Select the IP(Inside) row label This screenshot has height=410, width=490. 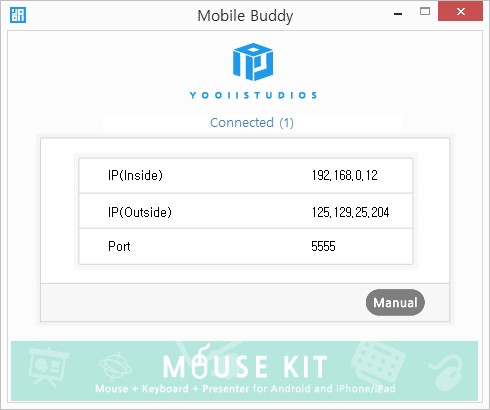coord(135,175)
